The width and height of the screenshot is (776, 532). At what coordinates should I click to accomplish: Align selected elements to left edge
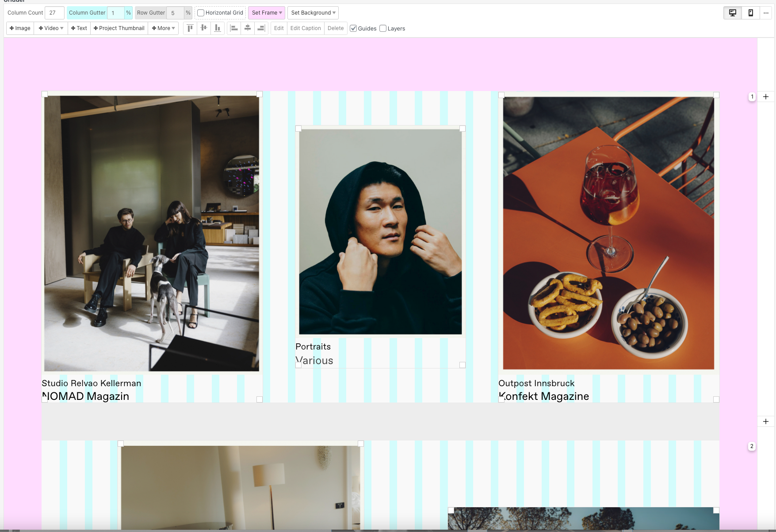point(234,28)
